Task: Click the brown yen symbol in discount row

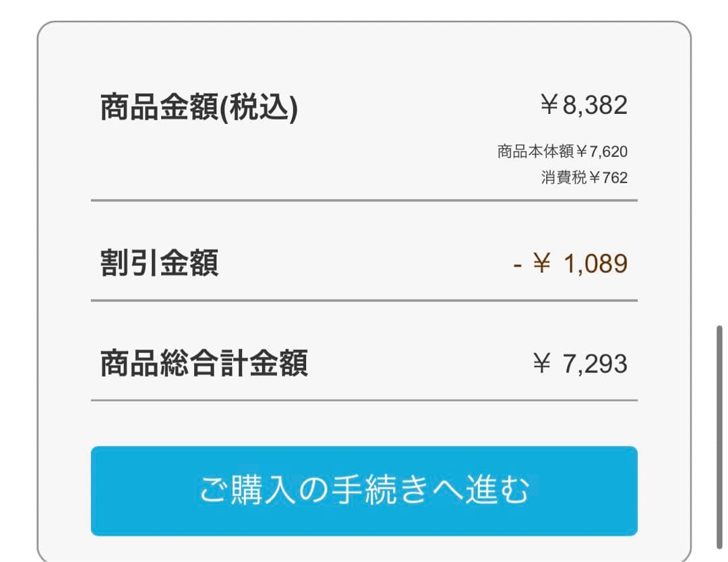Action: tap(542, 263)
